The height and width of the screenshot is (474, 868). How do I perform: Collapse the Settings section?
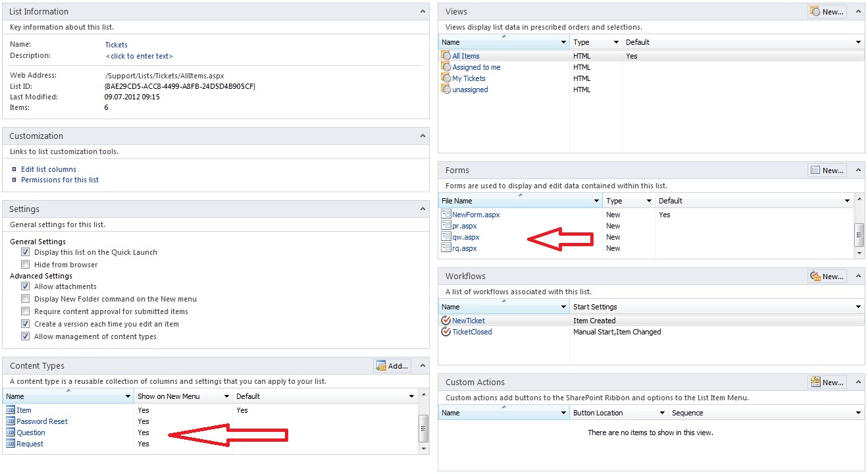click(x=422, y=209)
